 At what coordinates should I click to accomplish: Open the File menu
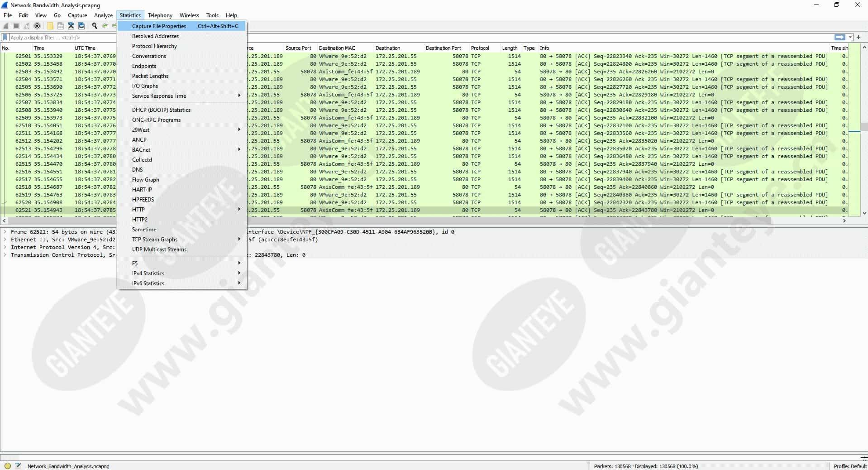[x=8, y=15]
